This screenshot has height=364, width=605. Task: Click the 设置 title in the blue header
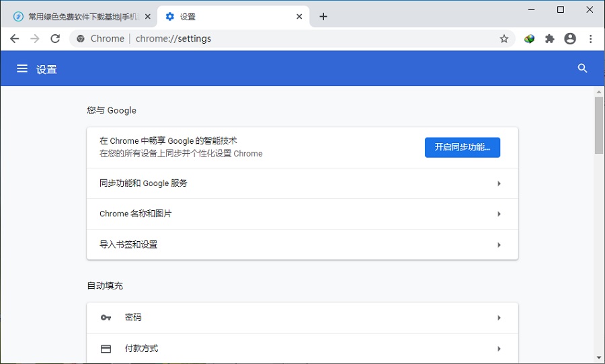click(x=46, y=69)
